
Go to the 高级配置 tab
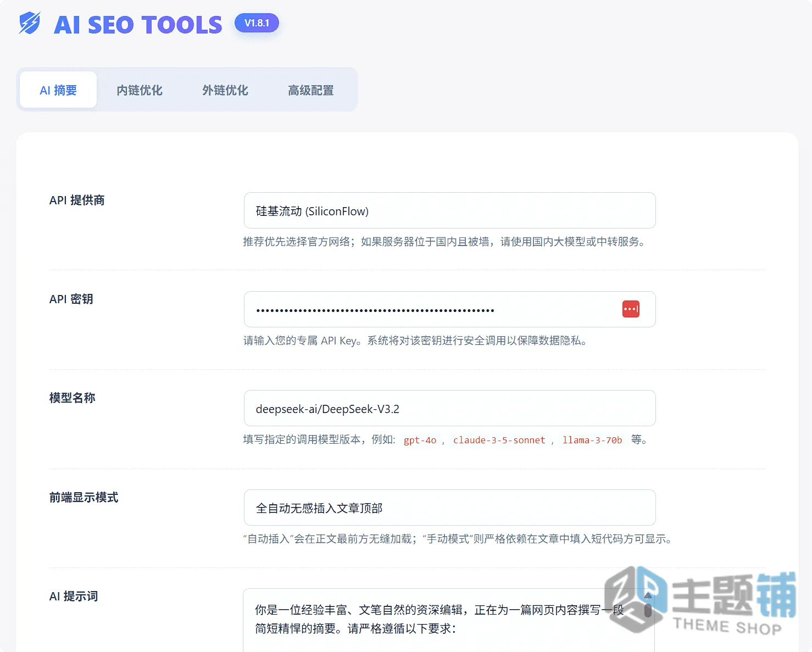311,90
